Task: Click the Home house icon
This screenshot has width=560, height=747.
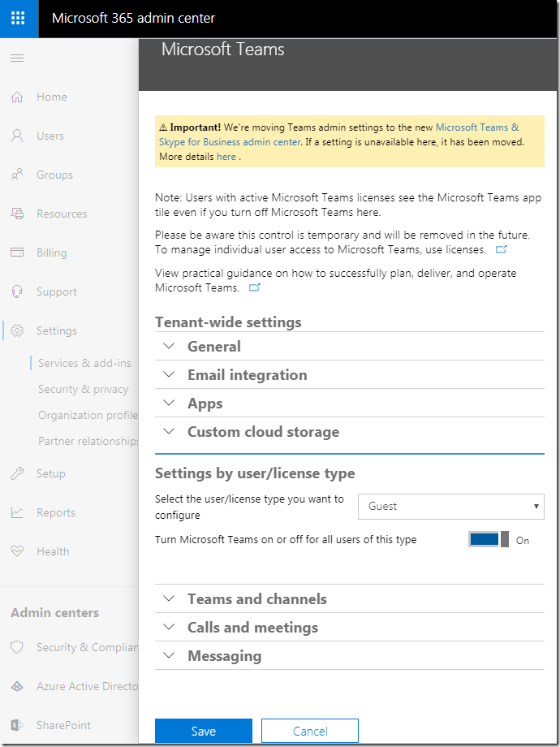Action: (17, 97)
